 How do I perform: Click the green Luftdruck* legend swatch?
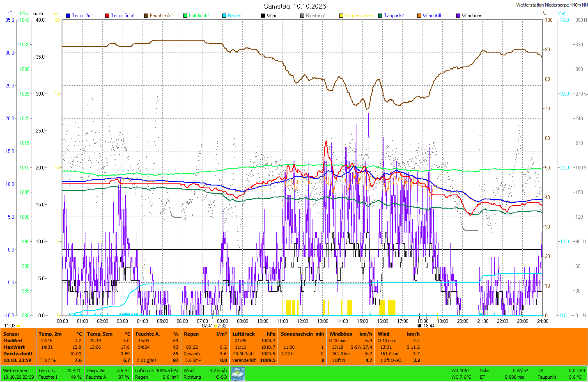point(185,16)
